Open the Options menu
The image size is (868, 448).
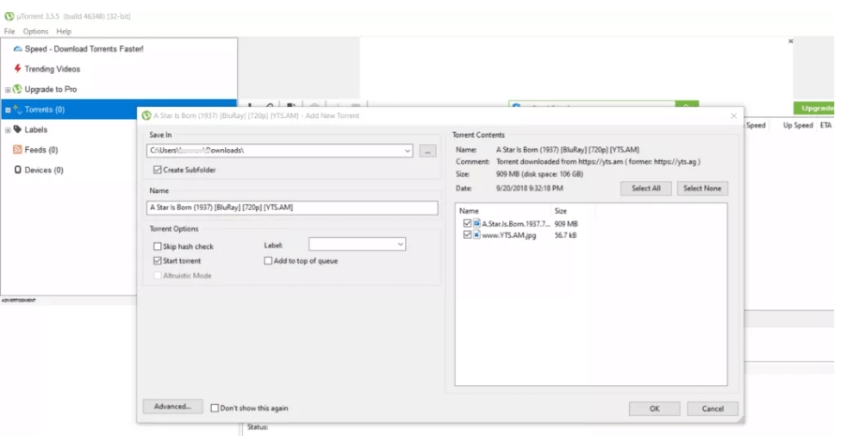[x=36, y=32]
